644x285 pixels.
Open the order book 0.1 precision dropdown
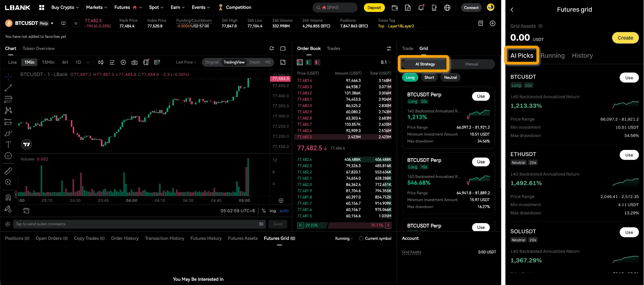click(x=385, y=62)
